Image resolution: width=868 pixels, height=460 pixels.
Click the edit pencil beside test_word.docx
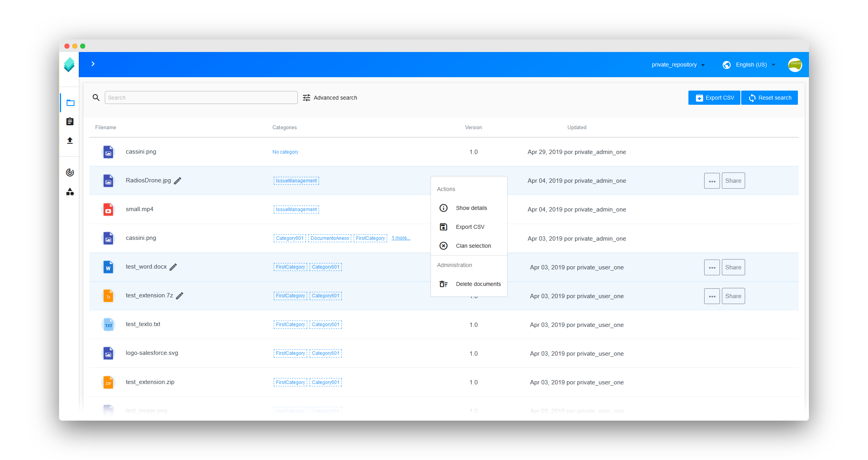[x=173, y=267]
